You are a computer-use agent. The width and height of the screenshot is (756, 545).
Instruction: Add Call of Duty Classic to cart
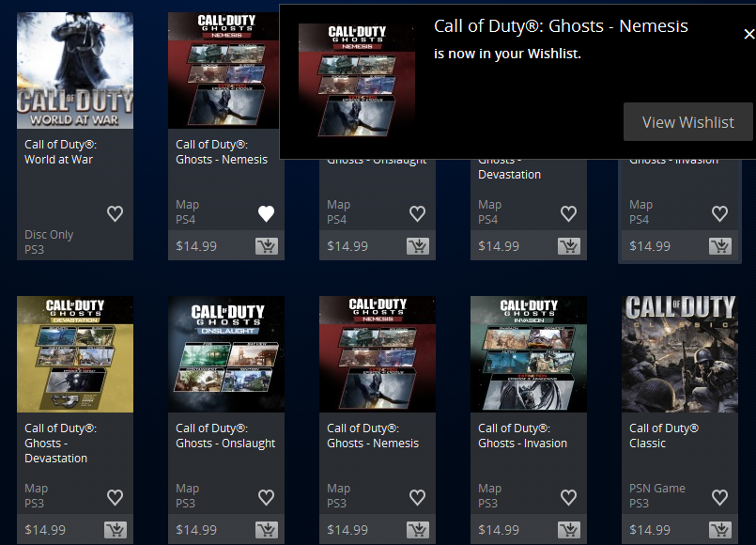[x=719, y=530]
